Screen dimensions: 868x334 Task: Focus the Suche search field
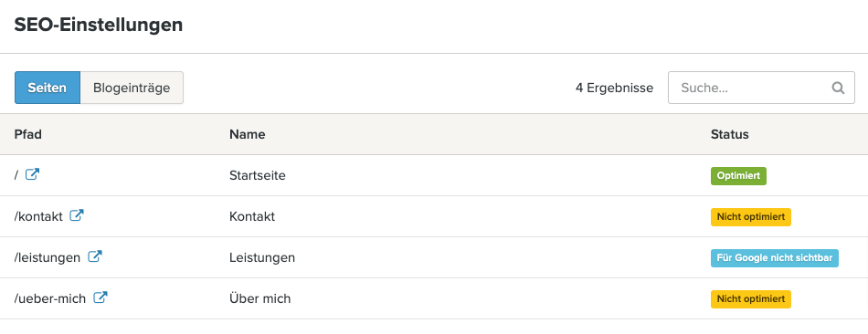pyautogui.click(x=761, y=88)
